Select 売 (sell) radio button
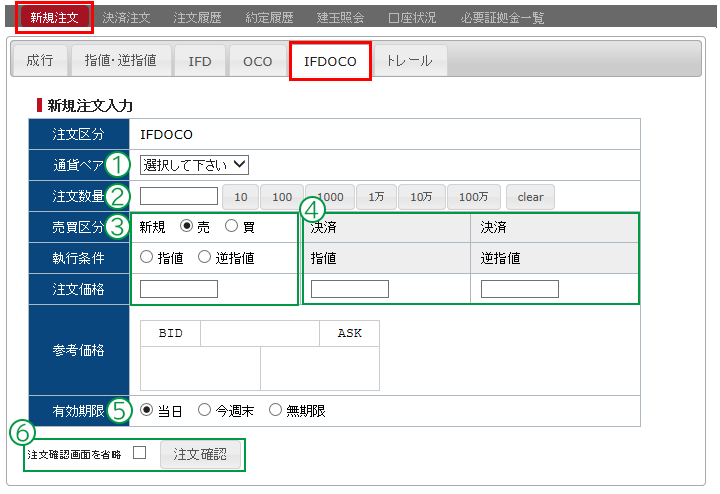 coord(186,226)
